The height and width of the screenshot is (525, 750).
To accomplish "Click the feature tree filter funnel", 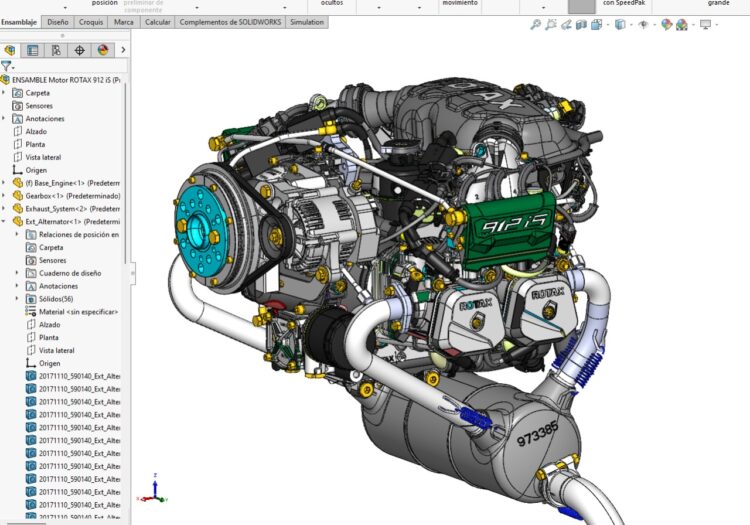I will (x=6, y=66).
